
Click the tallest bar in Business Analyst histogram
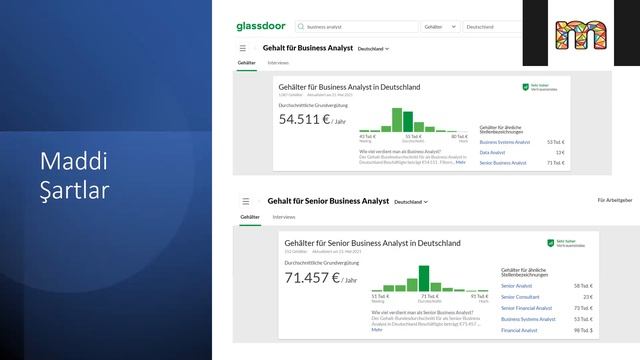pyautogui.click(x=397, y=120)
